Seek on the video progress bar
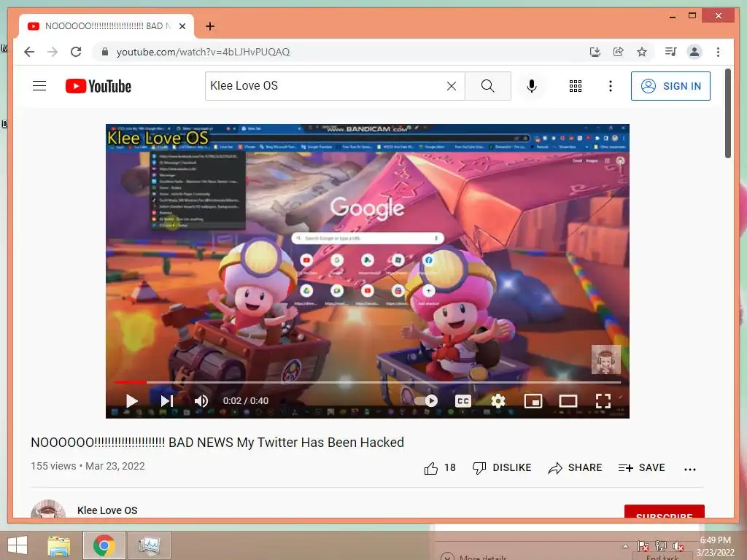 pos(368,382)
